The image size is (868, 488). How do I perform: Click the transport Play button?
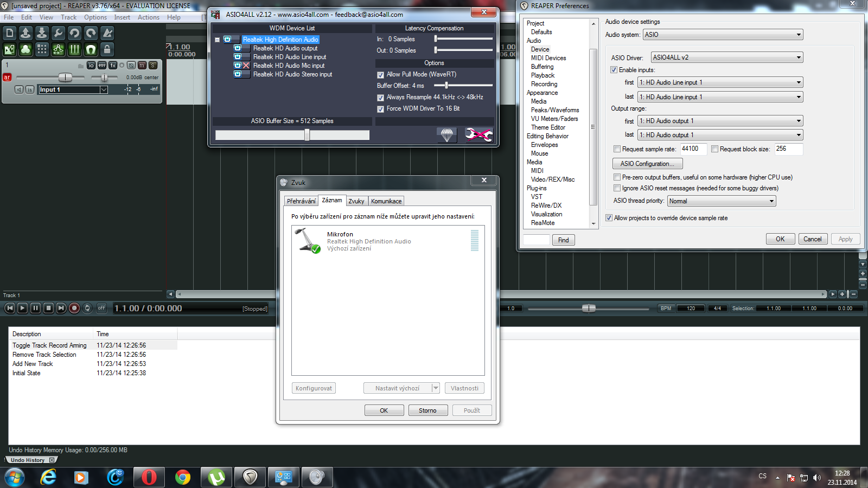tap(22, 308)
